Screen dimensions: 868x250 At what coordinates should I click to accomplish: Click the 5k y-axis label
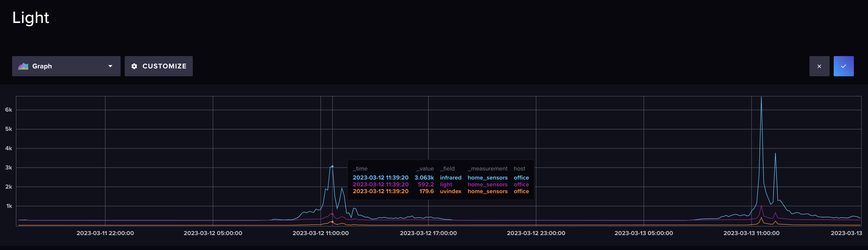pyautogui.click(x=8, y=129)
